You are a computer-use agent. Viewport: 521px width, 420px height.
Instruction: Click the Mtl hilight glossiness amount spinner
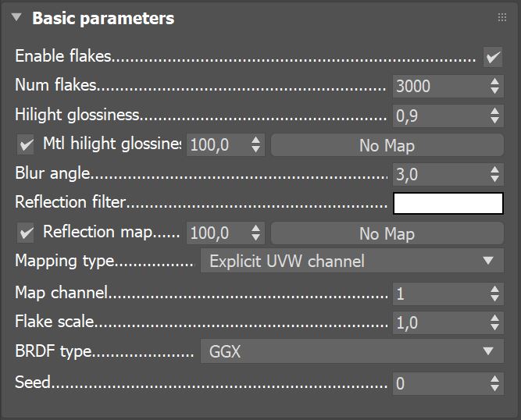(x=255, y=145)
